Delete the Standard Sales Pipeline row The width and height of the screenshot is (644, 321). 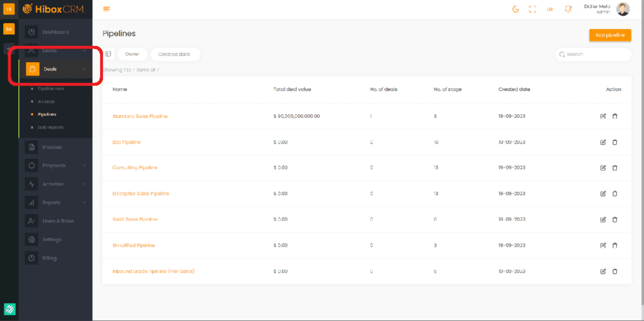(615, 116)
